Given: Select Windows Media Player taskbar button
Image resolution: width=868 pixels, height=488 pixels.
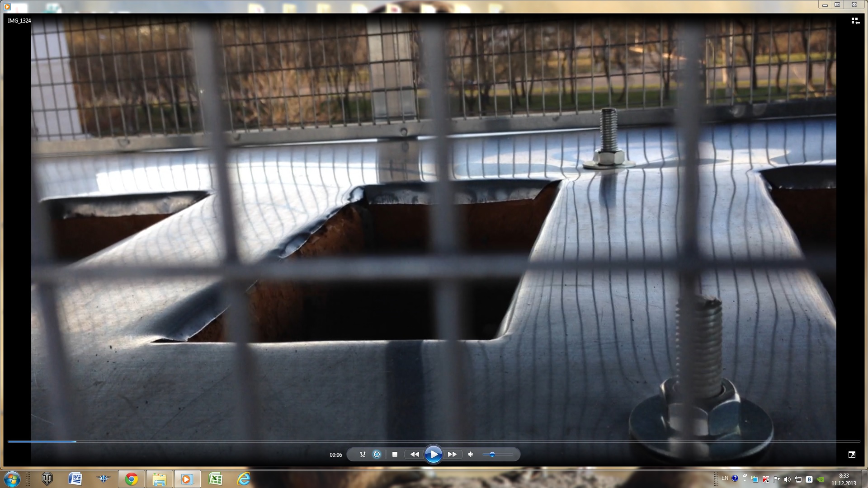Looking at the screenshot, I should tap(187, 479).
